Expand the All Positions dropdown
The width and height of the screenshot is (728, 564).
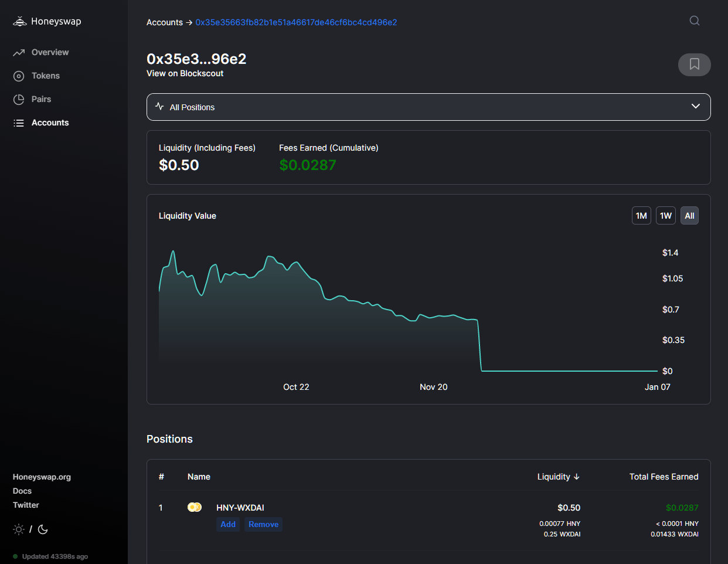pos(428,107)
